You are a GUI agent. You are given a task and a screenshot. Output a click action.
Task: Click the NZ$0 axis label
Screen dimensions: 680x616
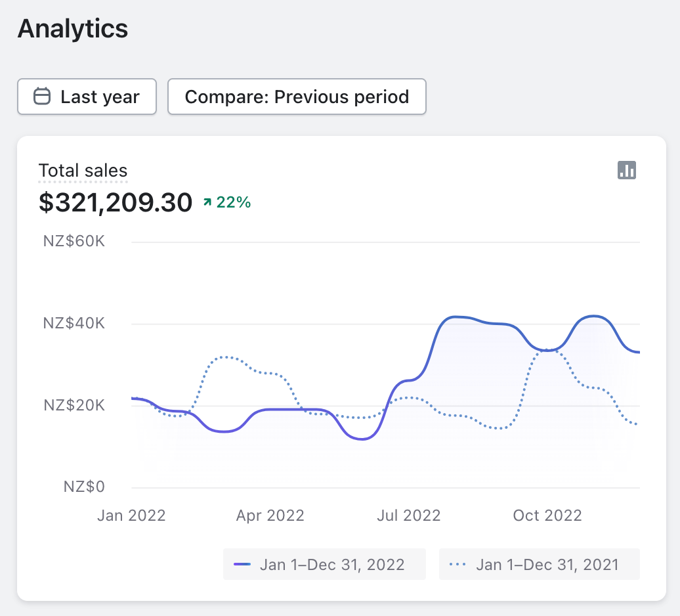(84, 487)
